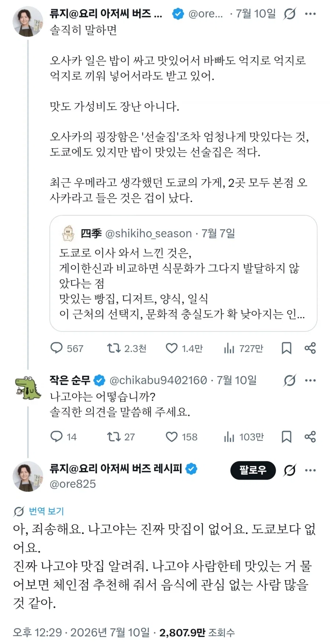Follow 류지 with the 팔로우 button
The image size is (330, 644).
coord(253,470)
